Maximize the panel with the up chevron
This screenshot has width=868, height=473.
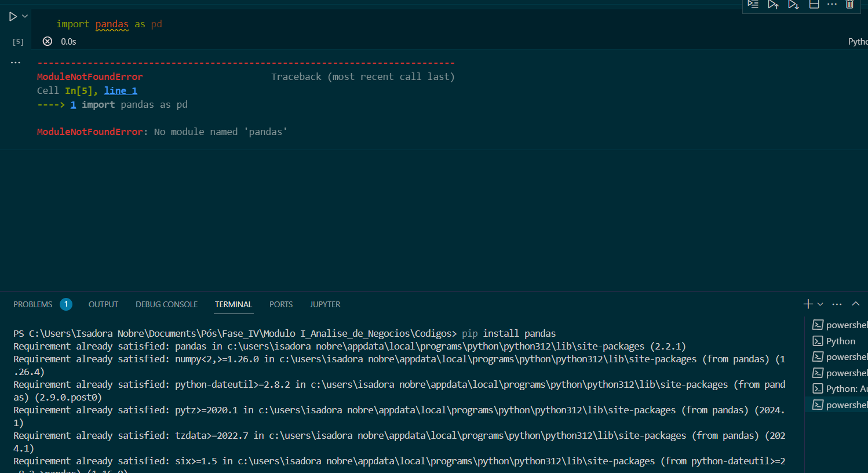(x=856, y=304)
